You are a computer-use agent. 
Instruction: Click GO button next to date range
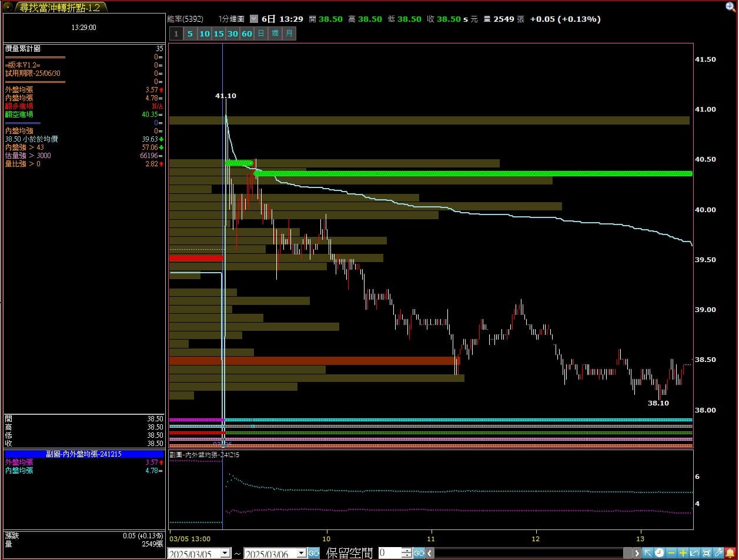click(x=314, y=553)
